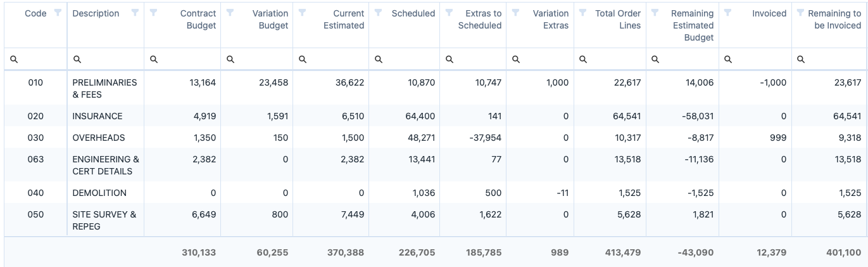
Task: Click search icon under Contract Budget column
Action: pyautogui.click(x=154, y=59)
